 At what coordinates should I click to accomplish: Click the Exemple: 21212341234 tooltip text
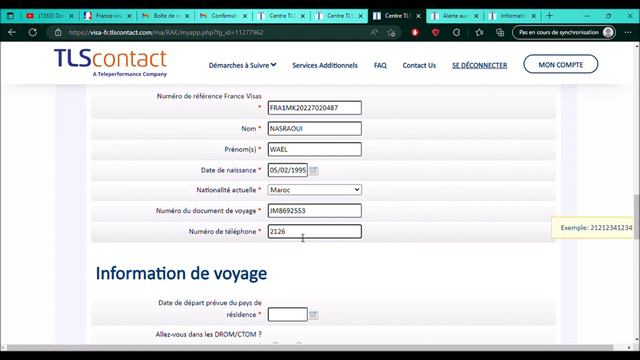click(x=596, y=228)
